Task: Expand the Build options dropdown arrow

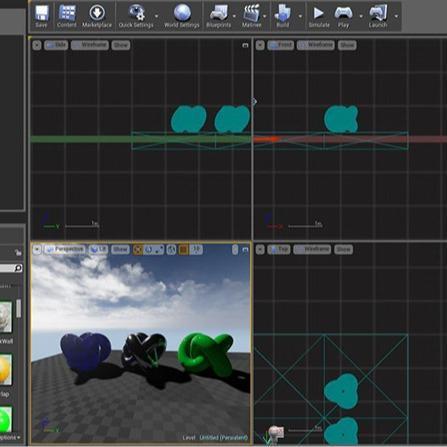Action: [300, 16]
